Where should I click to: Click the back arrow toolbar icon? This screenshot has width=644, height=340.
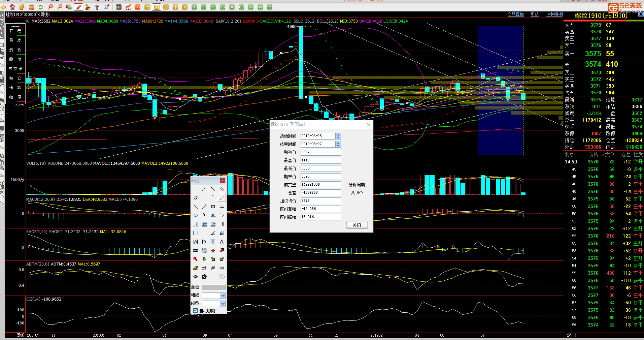(3, 7)
